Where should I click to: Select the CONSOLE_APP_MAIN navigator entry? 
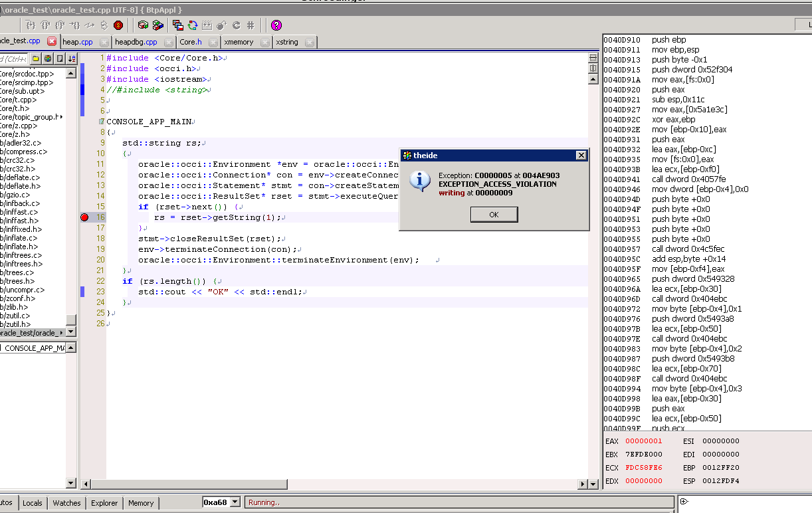(x=35, y=348)
